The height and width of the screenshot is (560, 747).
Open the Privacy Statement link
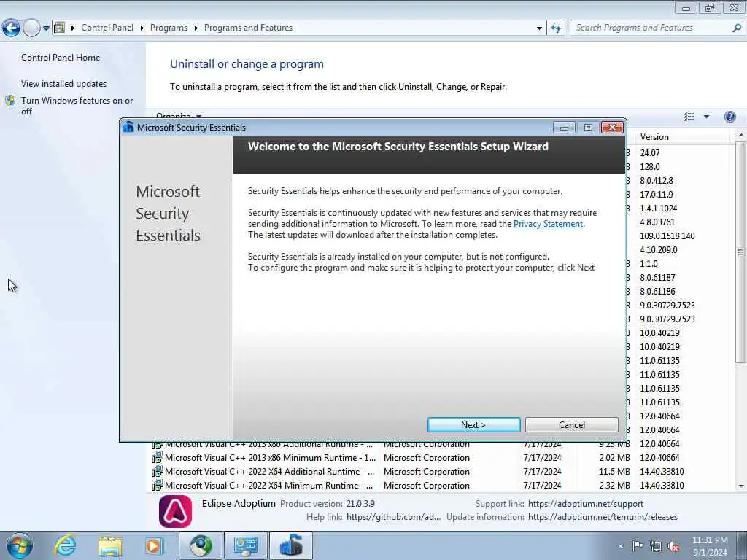(x=548, y=224)
